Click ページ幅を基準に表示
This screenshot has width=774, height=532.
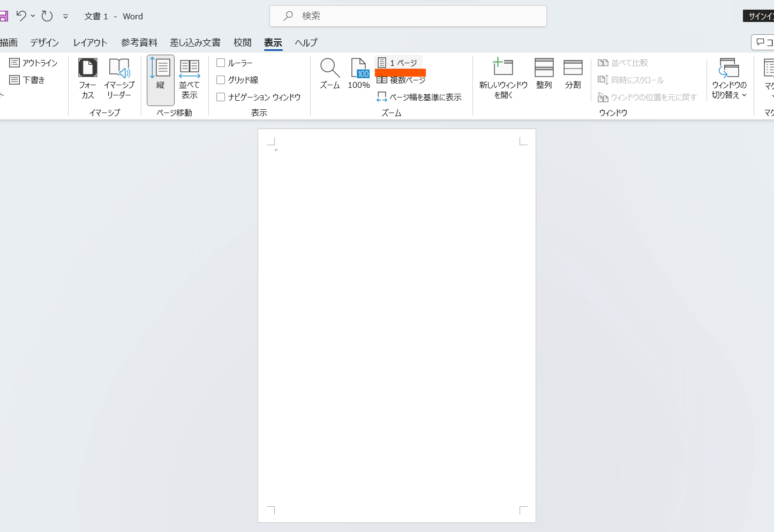(419, 97)
